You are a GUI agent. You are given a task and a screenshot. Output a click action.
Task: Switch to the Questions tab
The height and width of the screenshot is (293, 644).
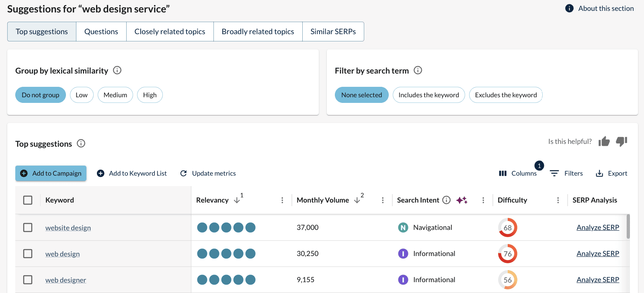pos(101,31)
